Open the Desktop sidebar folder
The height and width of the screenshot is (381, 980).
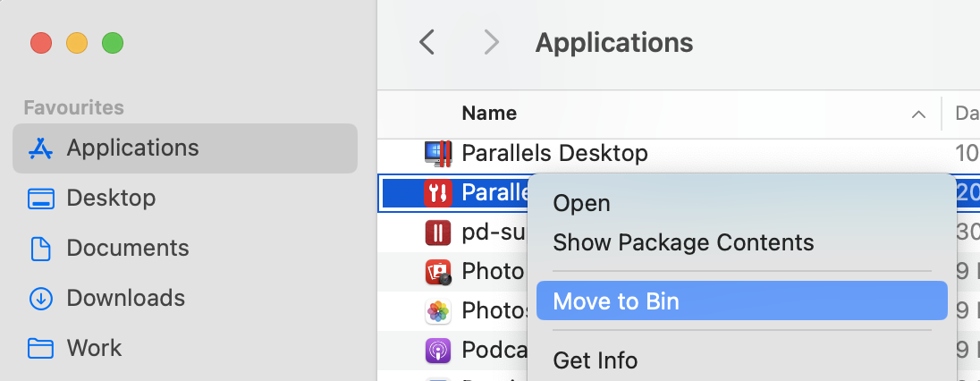(111, 198)
